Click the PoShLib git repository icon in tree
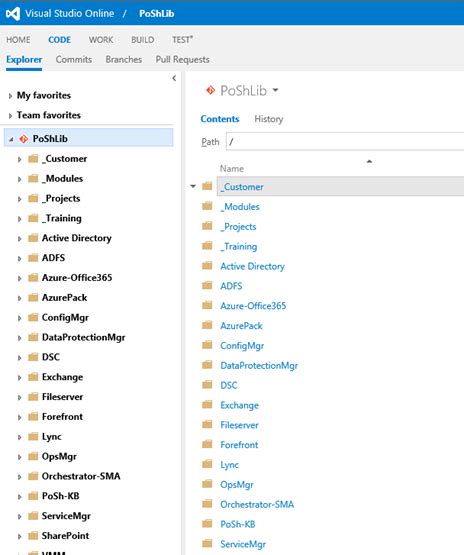This screenshot has height=555, width=464. [24, 139]
